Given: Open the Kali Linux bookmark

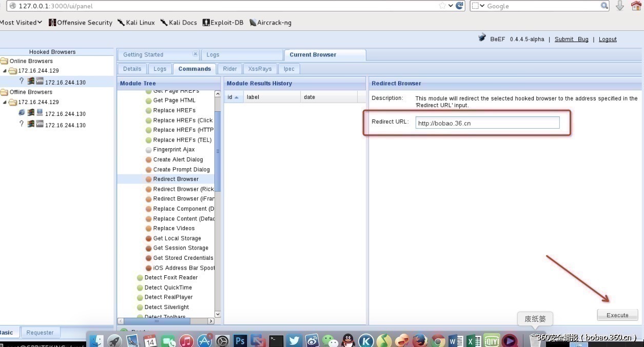Looking at the screenshot, I should point(136,23).
